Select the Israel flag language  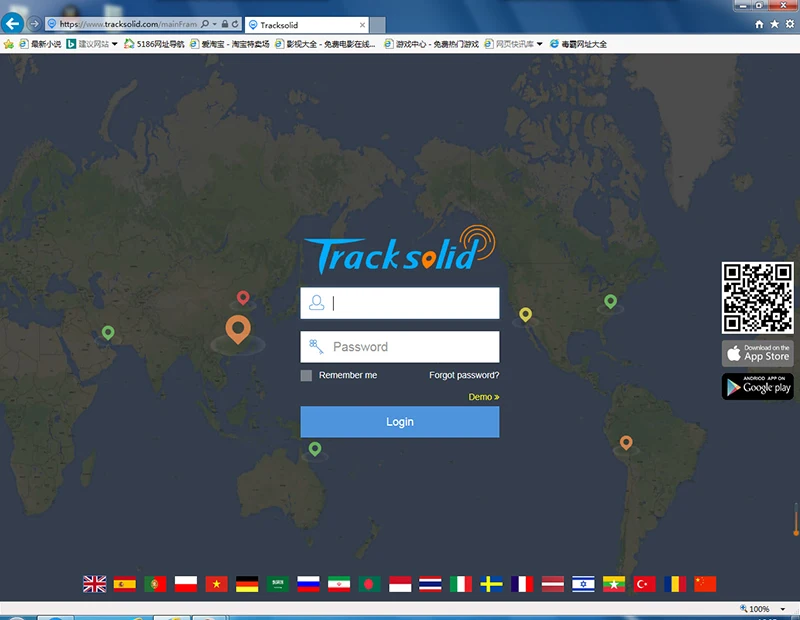(x=583, y=584)
